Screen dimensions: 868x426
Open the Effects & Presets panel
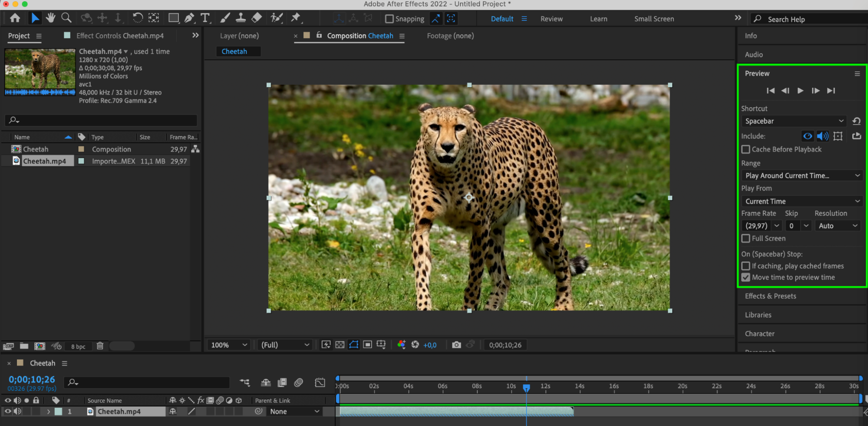coord(770,296)
